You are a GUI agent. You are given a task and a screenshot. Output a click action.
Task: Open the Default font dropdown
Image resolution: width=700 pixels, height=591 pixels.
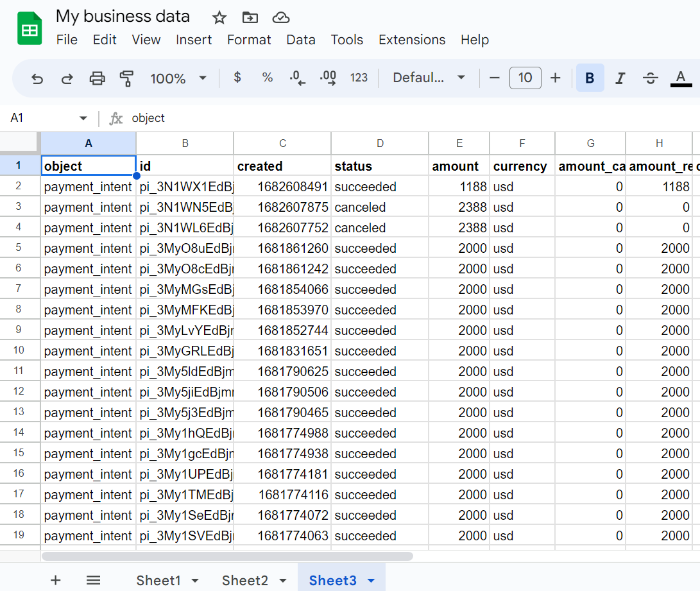click(x=429, y=78)
